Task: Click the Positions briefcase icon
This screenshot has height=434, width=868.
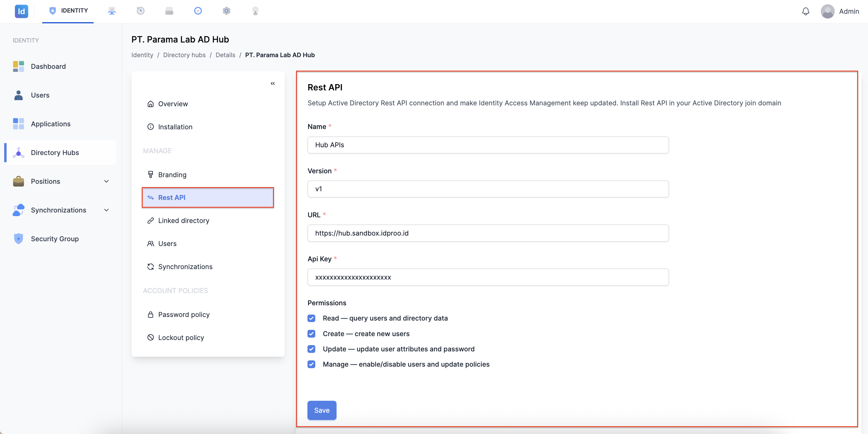Action: click(19, 181)
